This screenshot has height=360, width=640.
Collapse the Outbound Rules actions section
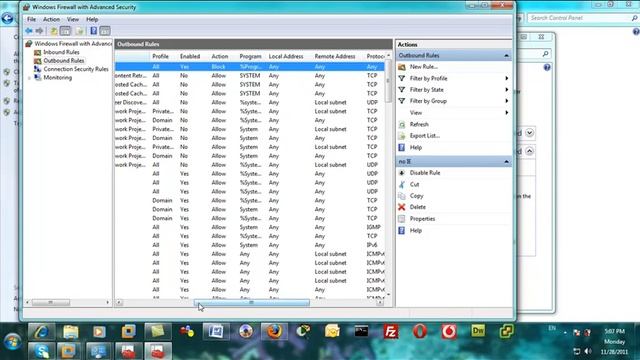[x=506, y=56]
